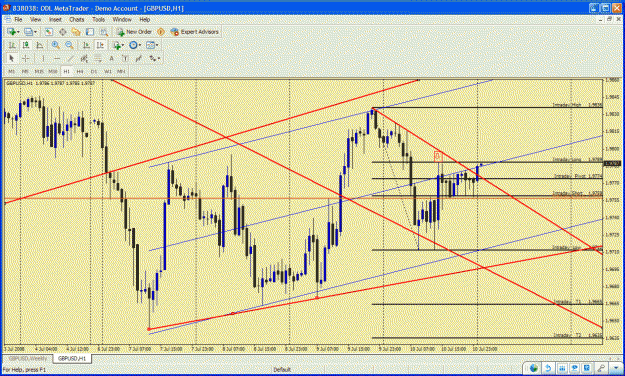Select the Crosshair tool
This screenshot has height=376, width=625.
[26, 59]
